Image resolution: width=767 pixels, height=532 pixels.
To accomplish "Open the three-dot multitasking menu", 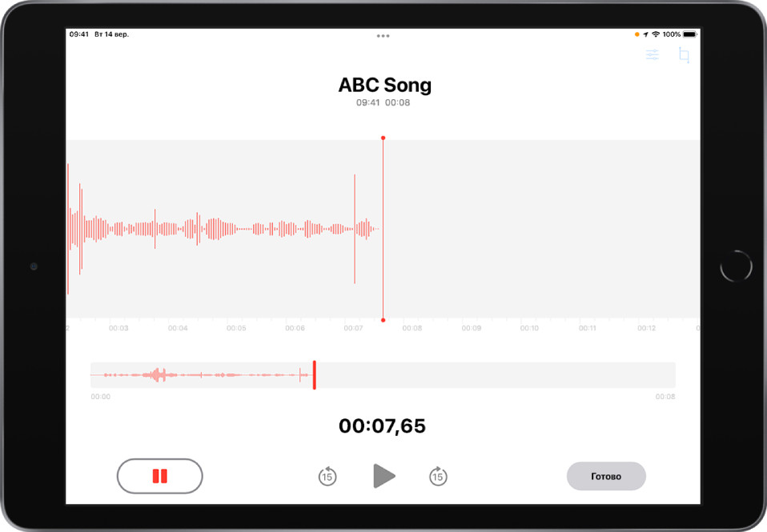I will [x=383, y=36].
